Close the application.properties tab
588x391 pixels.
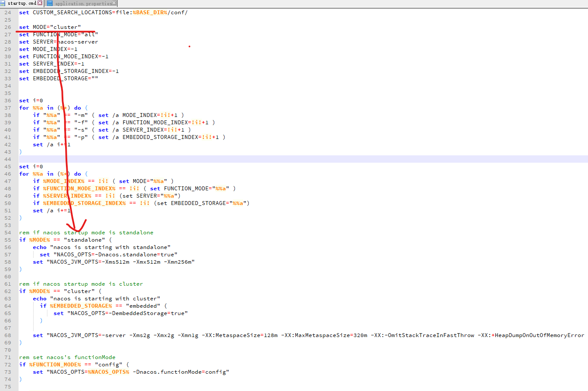[114, 3]
